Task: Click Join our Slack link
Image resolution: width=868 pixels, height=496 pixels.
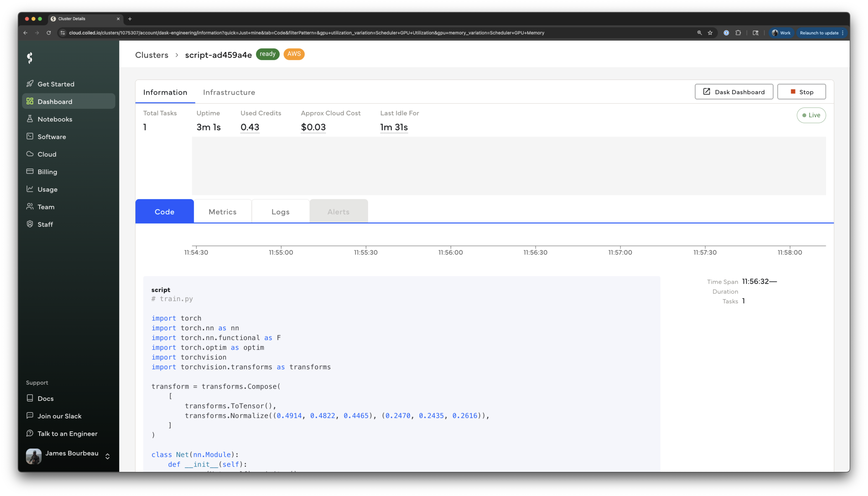Action: click(69, 416)
